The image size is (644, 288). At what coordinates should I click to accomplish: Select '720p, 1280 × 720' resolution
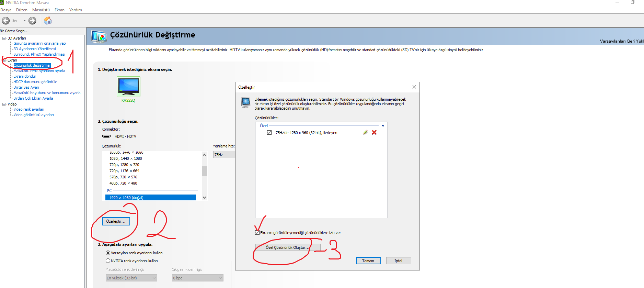[x=124, y=165]
